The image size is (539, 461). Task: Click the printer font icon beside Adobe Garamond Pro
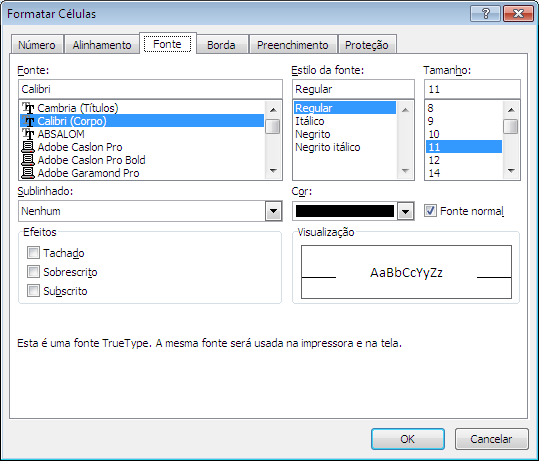[x=28, y=173]
